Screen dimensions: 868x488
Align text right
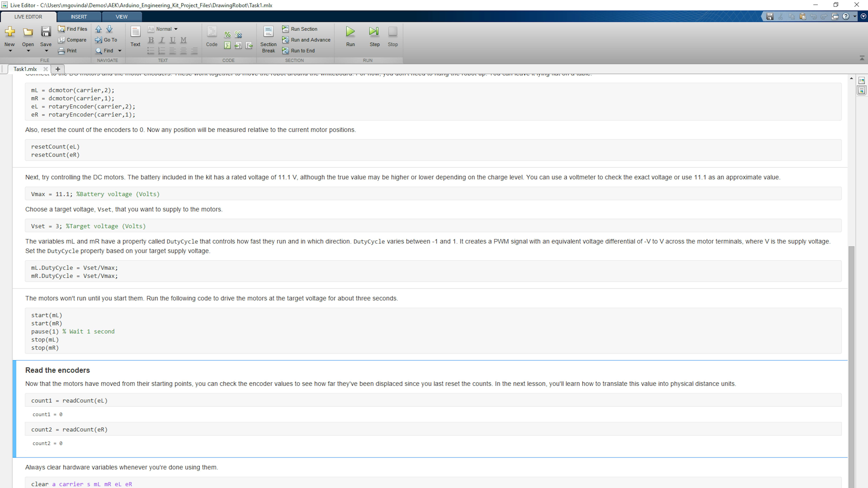pos(194,51)
